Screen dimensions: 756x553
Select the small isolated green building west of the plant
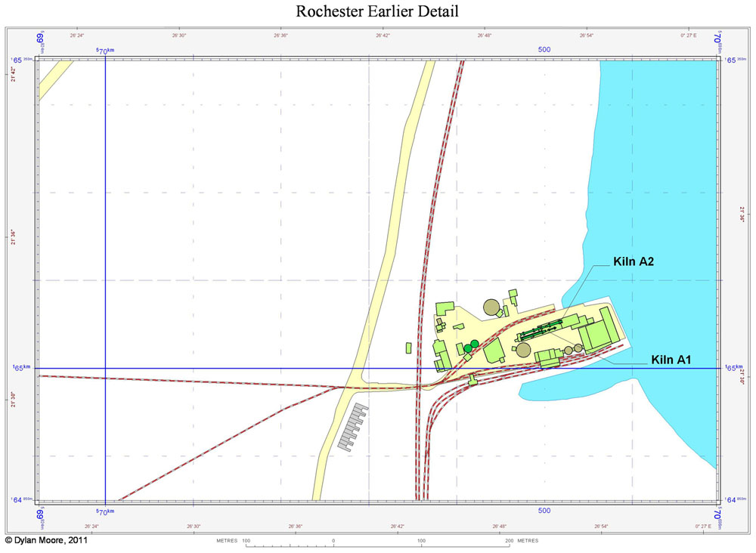coord(409,348)
